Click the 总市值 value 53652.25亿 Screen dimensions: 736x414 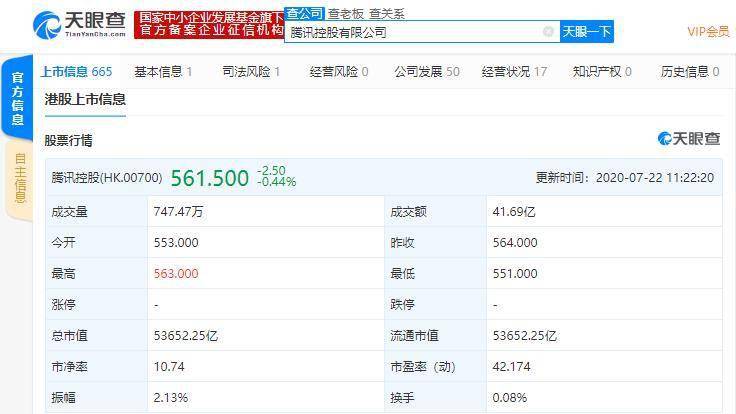pyautogui.click(x=186, y=336)
